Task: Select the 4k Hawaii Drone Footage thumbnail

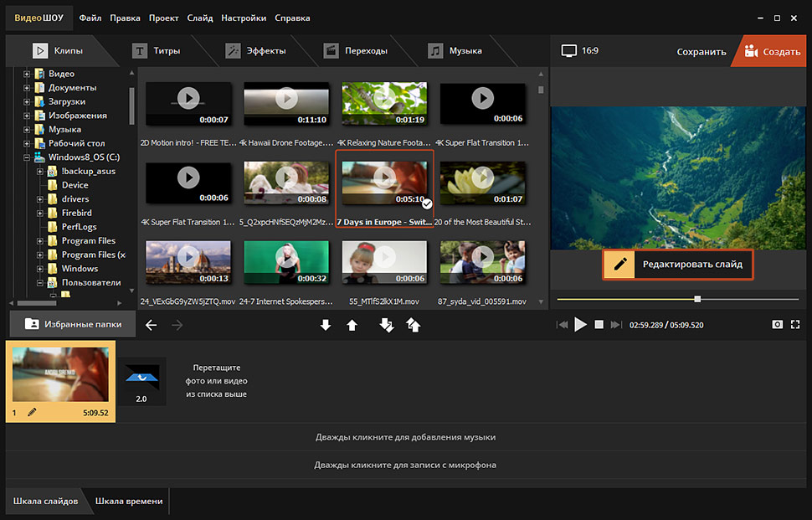Action: point(286,104)
